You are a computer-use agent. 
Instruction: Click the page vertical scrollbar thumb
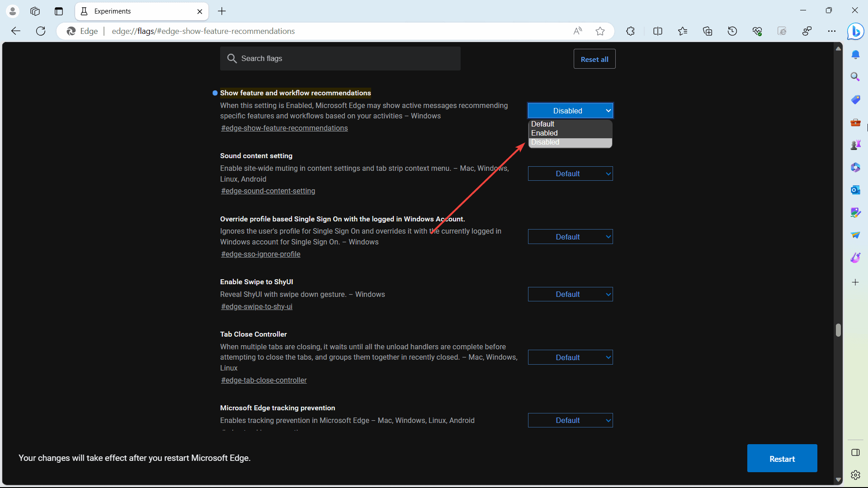click(x=838, y=330)
